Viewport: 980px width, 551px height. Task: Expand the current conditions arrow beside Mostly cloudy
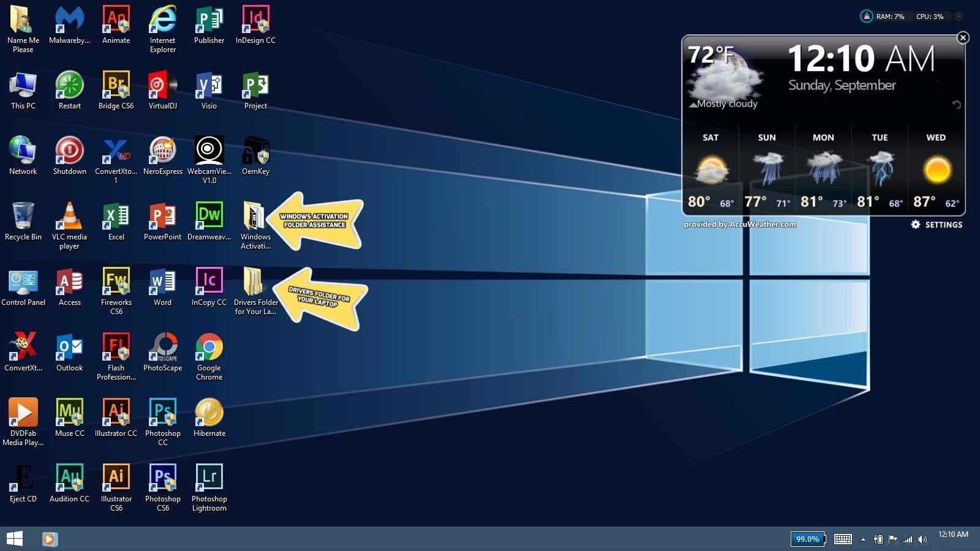coord(693,105)
